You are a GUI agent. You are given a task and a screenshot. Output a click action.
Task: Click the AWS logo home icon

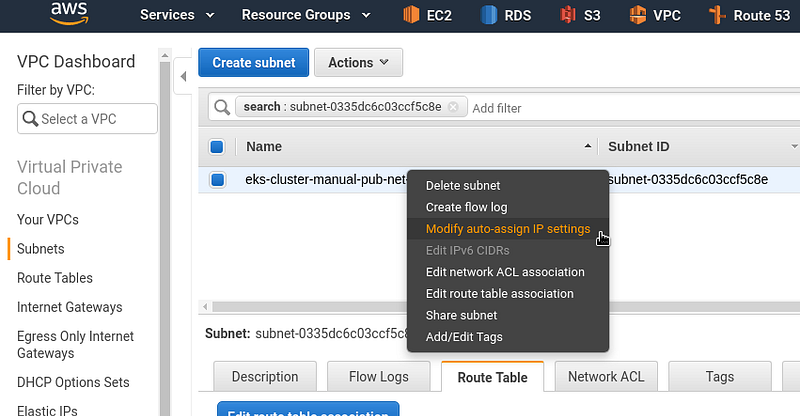(x=69, y=13)
